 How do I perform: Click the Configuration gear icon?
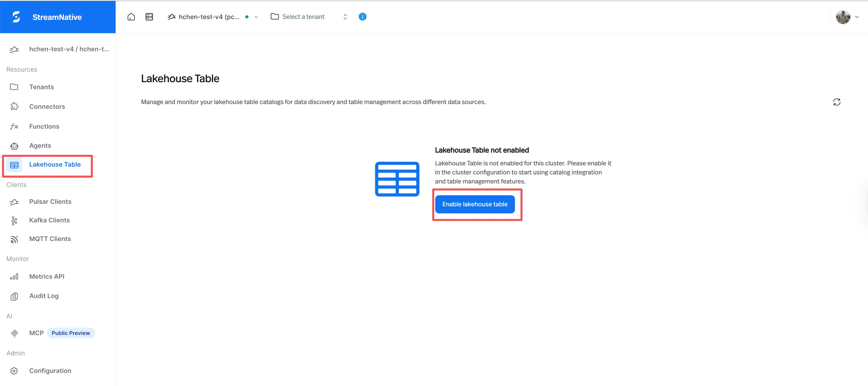pyautogui.click(x=14, y=371)
